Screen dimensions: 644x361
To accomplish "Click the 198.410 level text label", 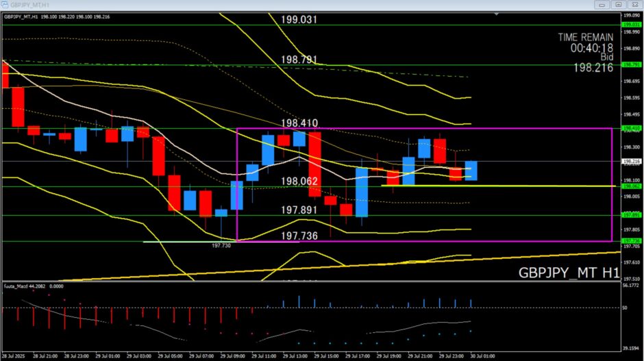I will pos(299,123).
